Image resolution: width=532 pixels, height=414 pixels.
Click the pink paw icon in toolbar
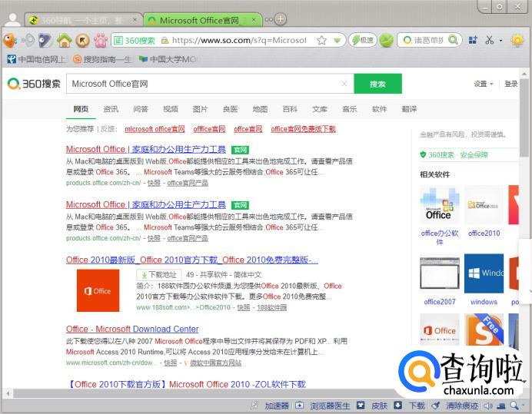click(101, 41)
